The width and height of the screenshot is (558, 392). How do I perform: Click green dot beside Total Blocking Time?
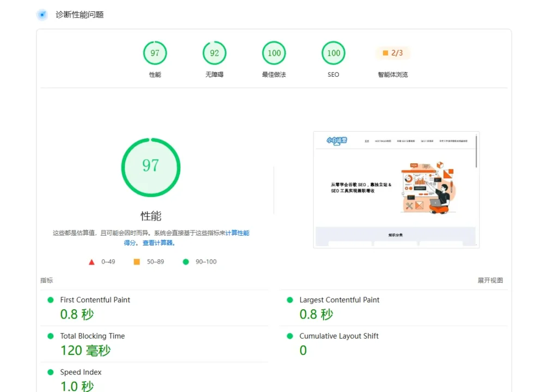(x=51, y=336)
